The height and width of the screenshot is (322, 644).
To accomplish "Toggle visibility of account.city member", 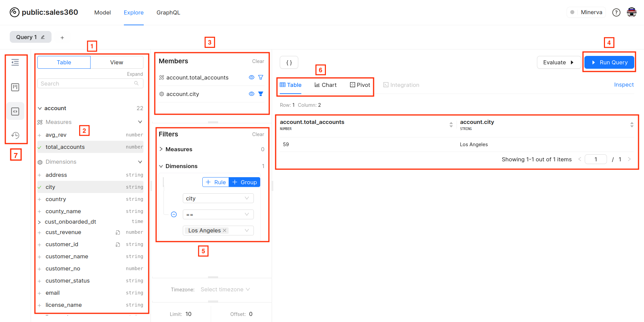I will (x=251, y=94).
